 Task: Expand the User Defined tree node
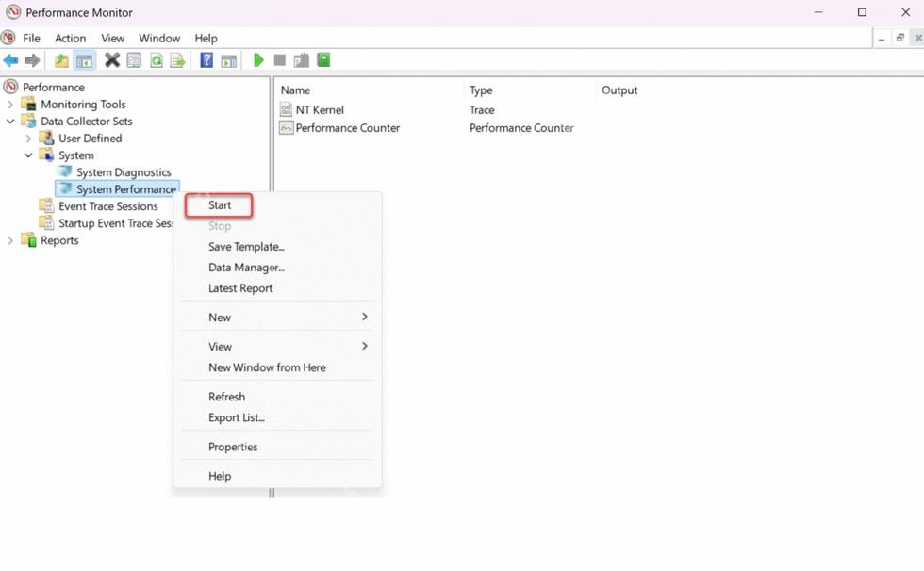coord(28,139)
